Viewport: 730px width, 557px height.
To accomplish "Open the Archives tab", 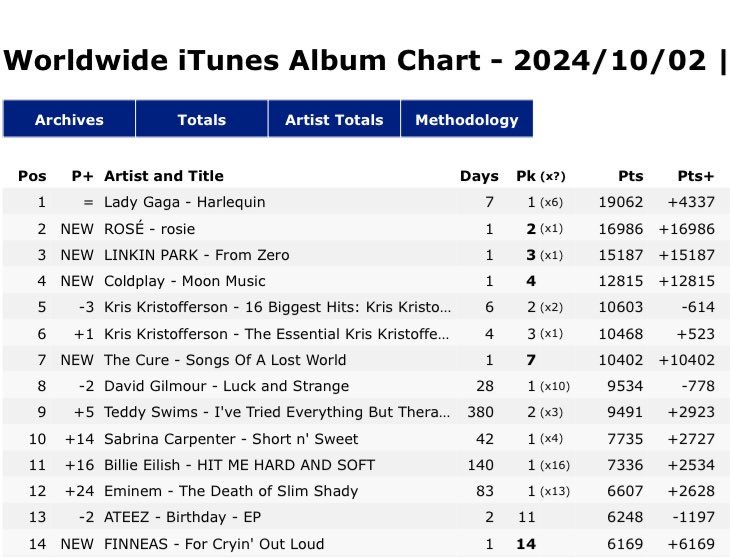I will (69, 120).
